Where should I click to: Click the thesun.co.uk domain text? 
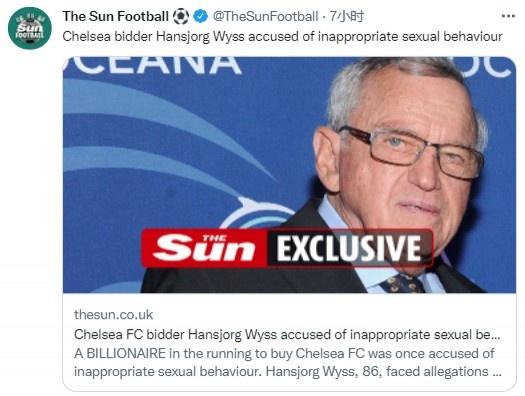(x=114, y=315)
